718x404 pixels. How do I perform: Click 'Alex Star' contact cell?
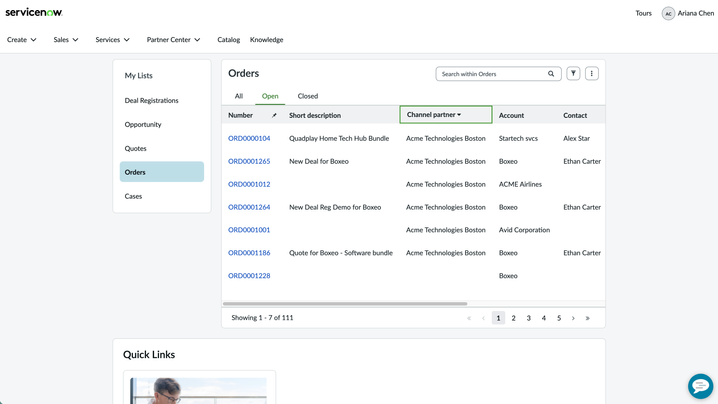[x=577, y=138]
